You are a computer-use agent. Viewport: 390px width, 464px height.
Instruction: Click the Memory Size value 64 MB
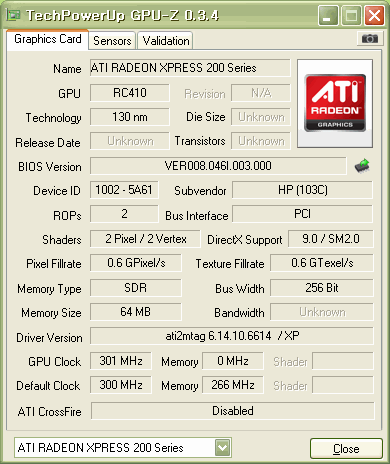click(x=136, y=312)
